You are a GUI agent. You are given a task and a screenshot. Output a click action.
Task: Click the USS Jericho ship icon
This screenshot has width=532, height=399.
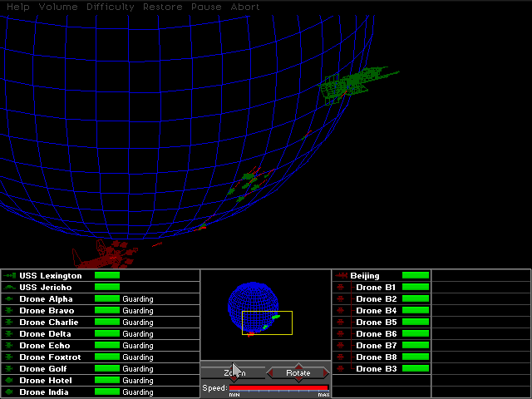10,287
